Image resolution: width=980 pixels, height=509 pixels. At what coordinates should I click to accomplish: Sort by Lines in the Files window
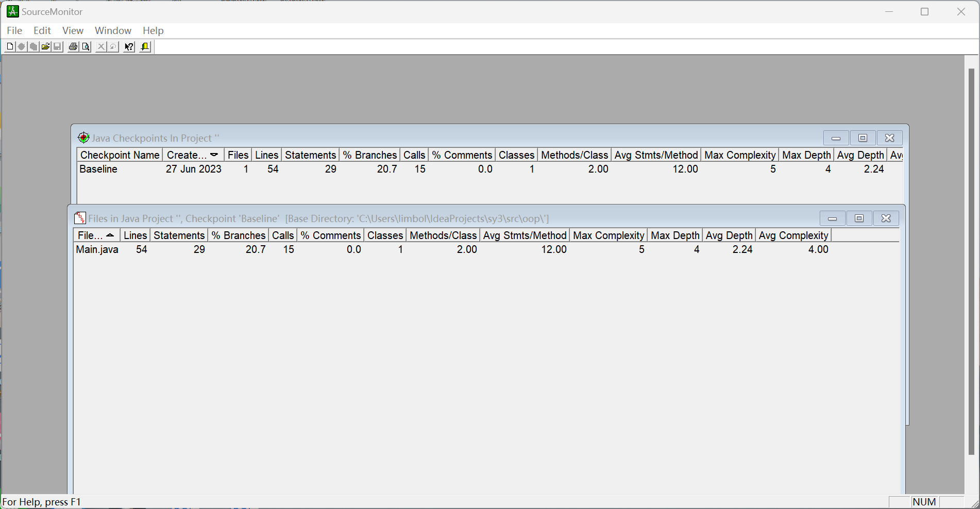pos(136,235)
